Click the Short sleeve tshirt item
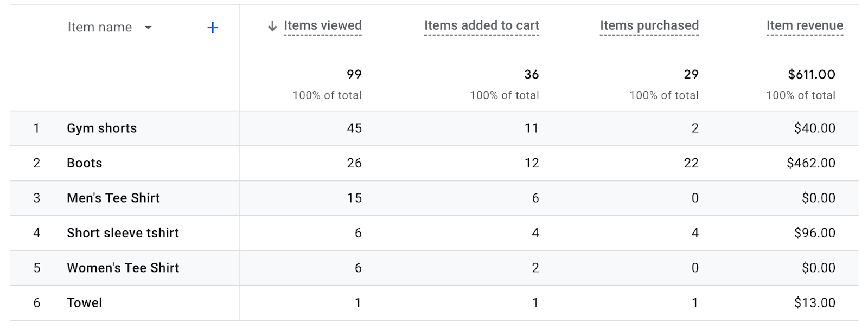This screenshot has width=868, height=336. pyautogui.click(x=123, y=233)
